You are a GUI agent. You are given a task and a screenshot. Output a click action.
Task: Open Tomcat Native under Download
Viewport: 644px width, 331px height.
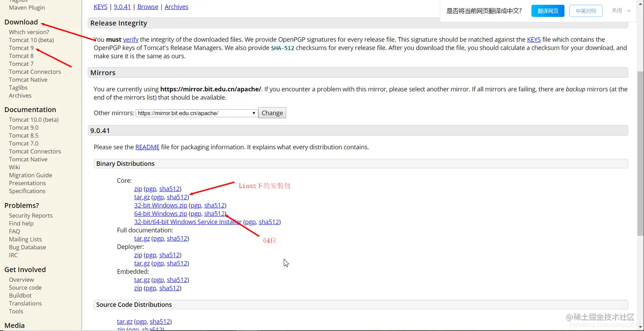pyautogui.click(x=28, y=80)
